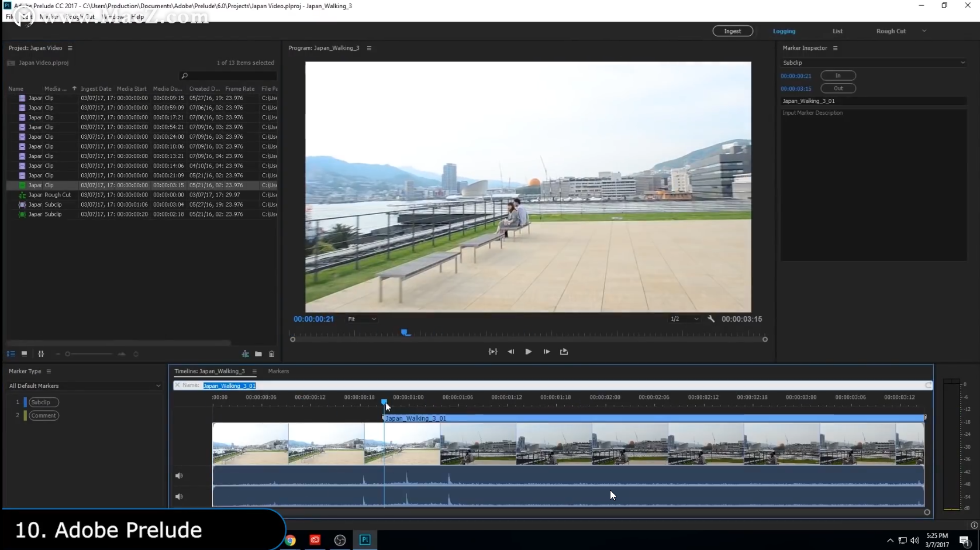Expand the workspace overflow chevron
Screen dimensions: 980x550
pyautogui.click(x=924, y=31)
